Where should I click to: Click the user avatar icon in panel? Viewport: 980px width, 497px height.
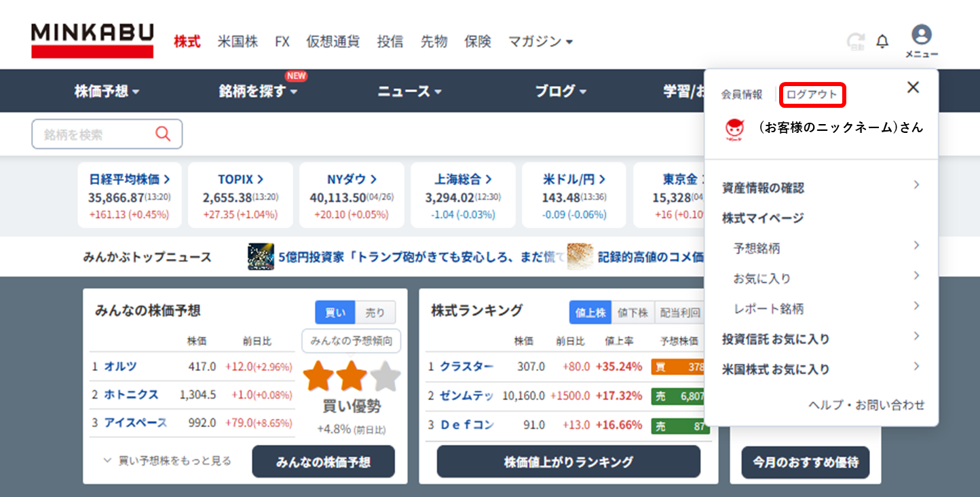pos(734,128)
